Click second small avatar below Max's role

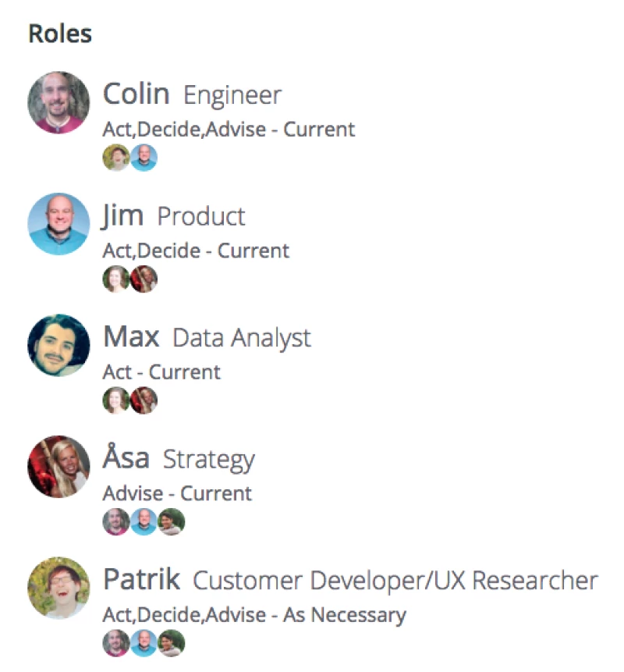(x=144, y=400)
